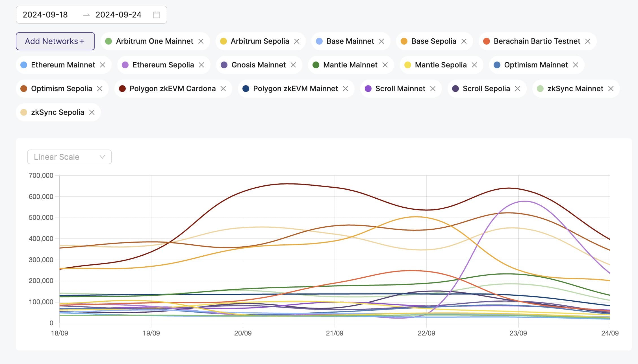Click the Scroll Sepolia chip label
The image size is (638, 364).
tap(486, 89)
